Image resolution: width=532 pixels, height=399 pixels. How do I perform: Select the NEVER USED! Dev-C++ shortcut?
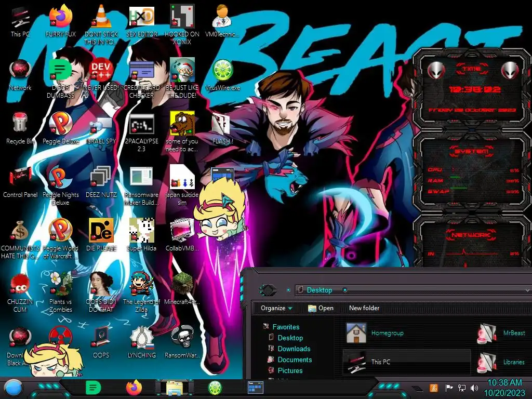pyautogui.click(x=101, y=75)
